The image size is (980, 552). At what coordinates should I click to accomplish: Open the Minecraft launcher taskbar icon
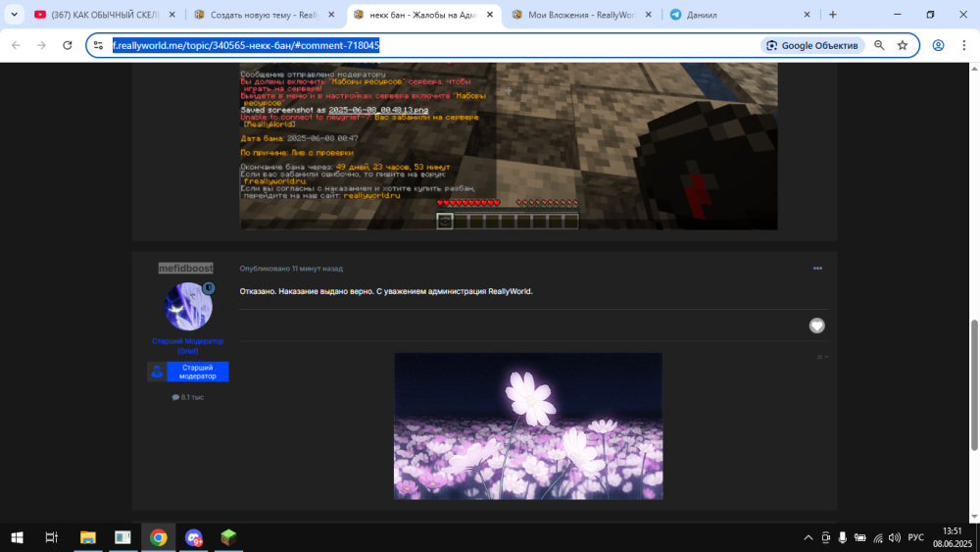pyautogui.click(x=228, y=537)
